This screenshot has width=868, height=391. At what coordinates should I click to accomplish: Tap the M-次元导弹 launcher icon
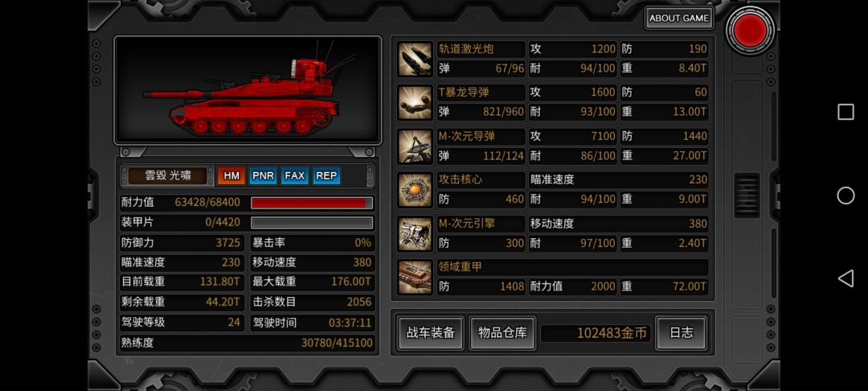(415, 146)
